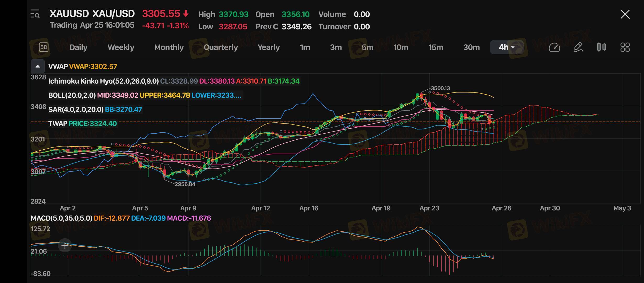Select the pencil drawing tool

pos(578,47)
